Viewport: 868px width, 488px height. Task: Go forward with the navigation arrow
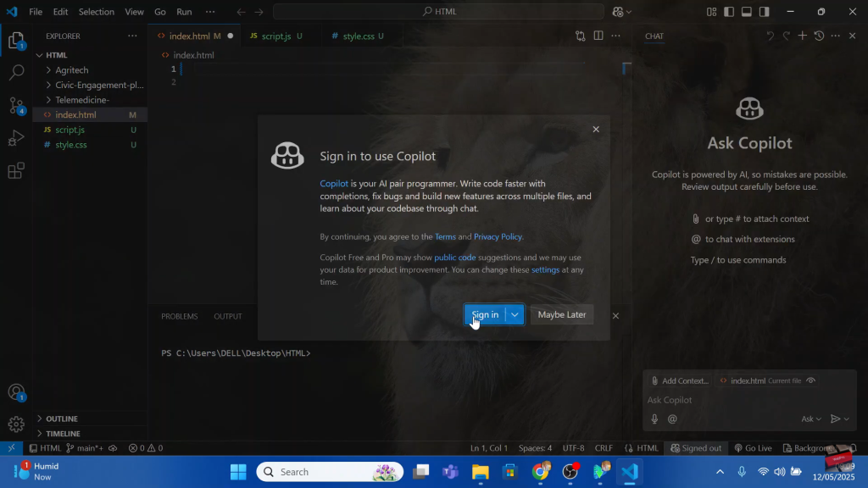(x=259, y=12)
